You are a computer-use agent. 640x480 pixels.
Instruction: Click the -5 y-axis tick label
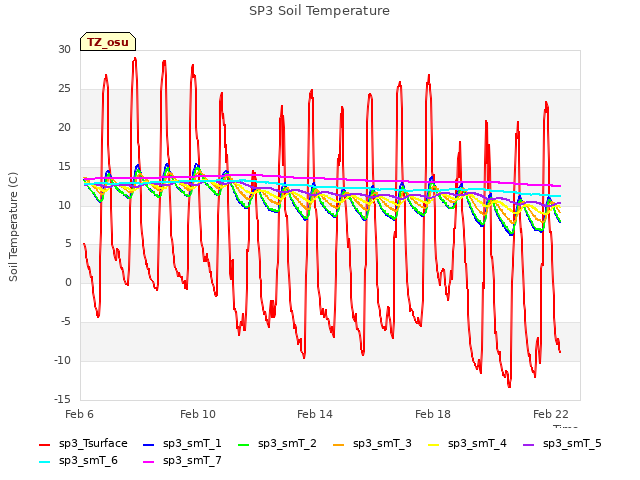(x=66, y=322)
